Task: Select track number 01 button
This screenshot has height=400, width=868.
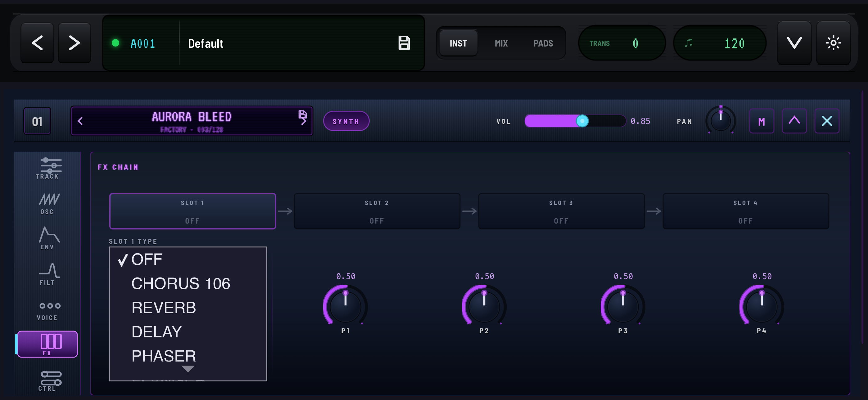Action: 37,121
